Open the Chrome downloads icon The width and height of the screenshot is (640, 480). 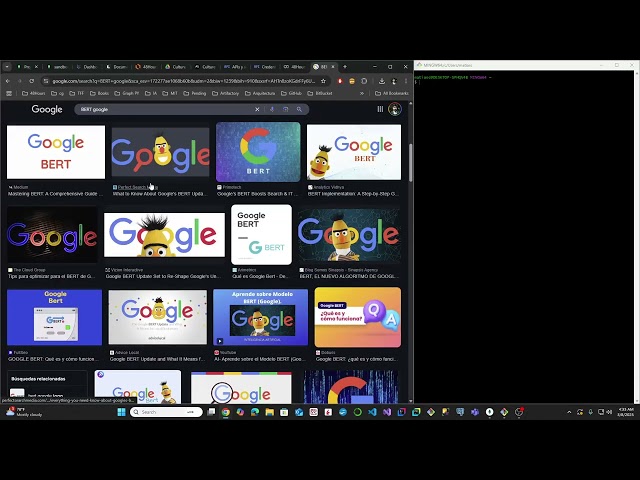click(382, 81)
